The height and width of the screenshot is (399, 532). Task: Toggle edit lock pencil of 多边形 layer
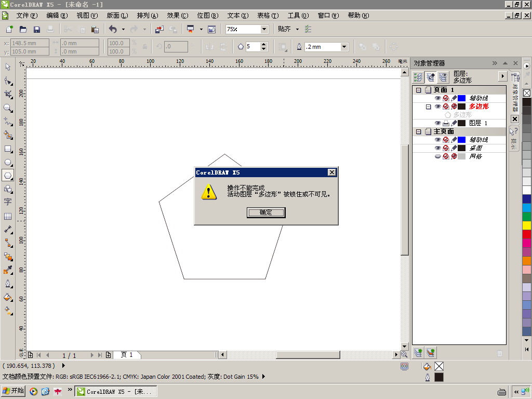pyautogui.click(x=454, y=107)
